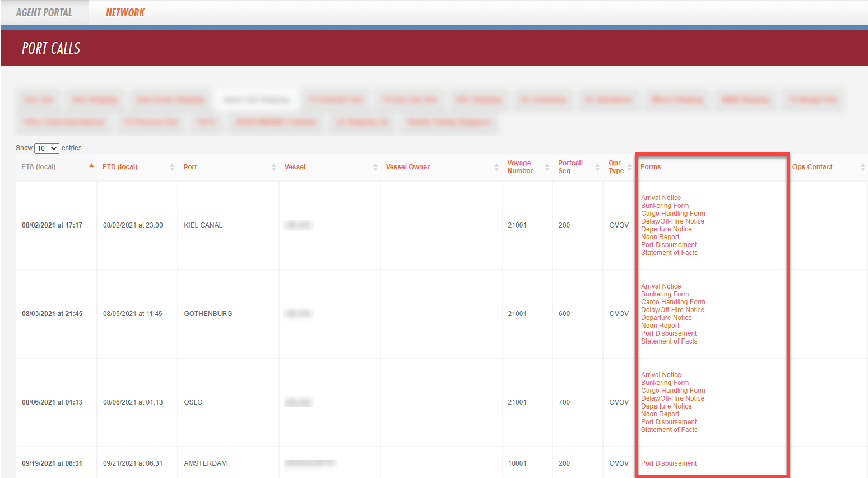Open the Arrival Notice for KIEL CANAL
Image resolution: width=868 pixels, height=478 pixels.
coord(661,197)
